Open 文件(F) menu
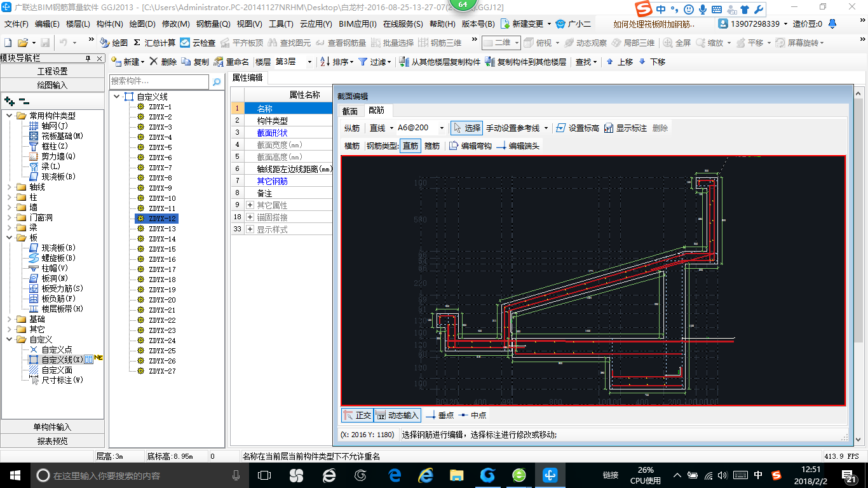This screenshot has width=868, height=488. point(17,24)
